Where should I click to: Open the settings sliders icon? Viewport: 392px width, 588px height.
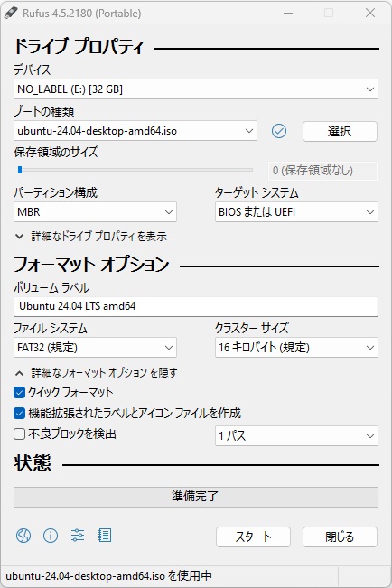pyautogui.click(x=78, y=536)
